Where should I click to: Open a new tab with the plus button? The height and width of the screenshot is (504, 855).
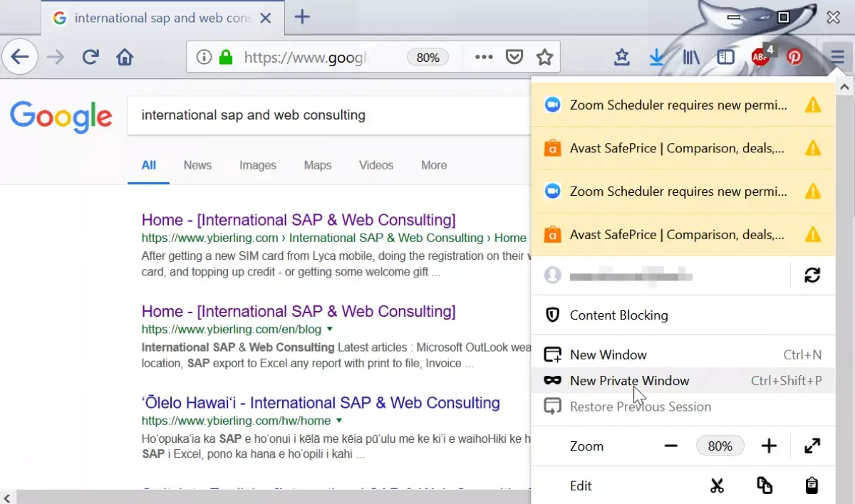coord(302,17)
